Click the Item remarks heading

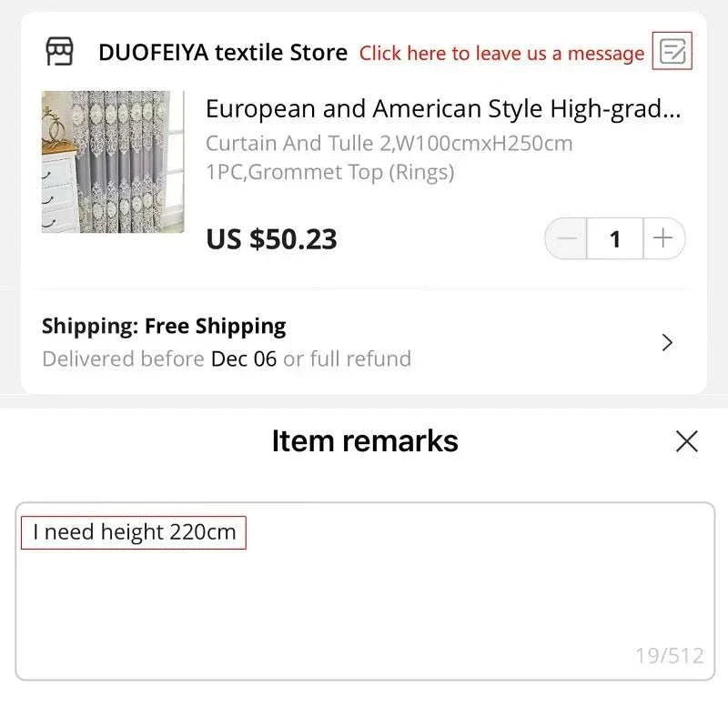[364, 441]
